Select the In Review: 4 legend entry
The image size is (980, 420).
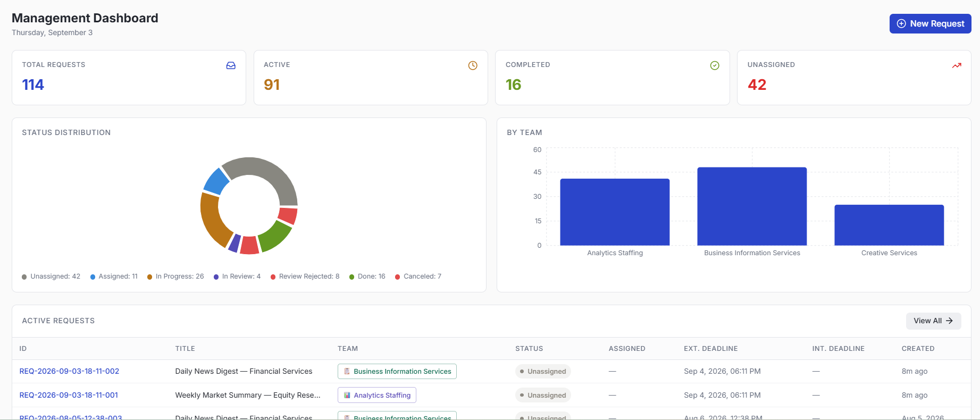(237, 276)
